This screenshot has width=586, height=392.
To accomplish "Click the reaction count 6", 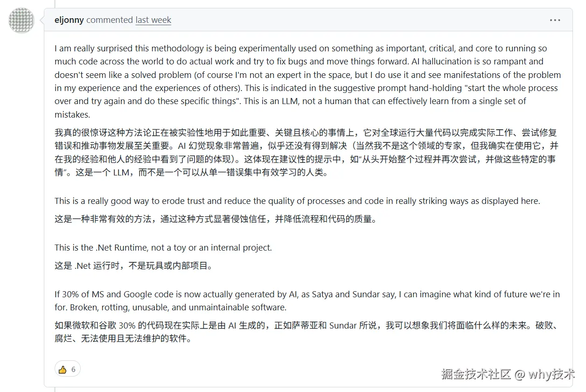I will (73, 370).
